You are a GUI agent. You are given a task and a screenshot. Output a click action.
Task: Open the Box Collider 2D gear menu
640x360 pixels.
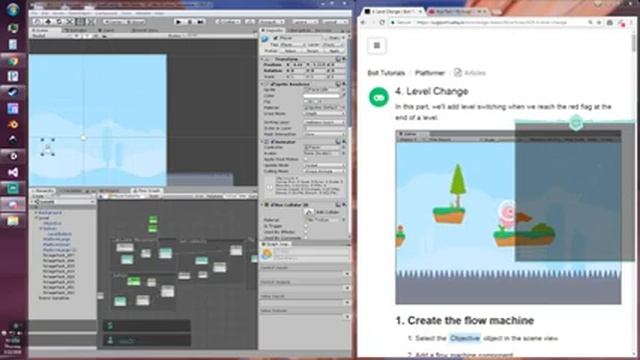pyautogui.click(x=344, y=204)
